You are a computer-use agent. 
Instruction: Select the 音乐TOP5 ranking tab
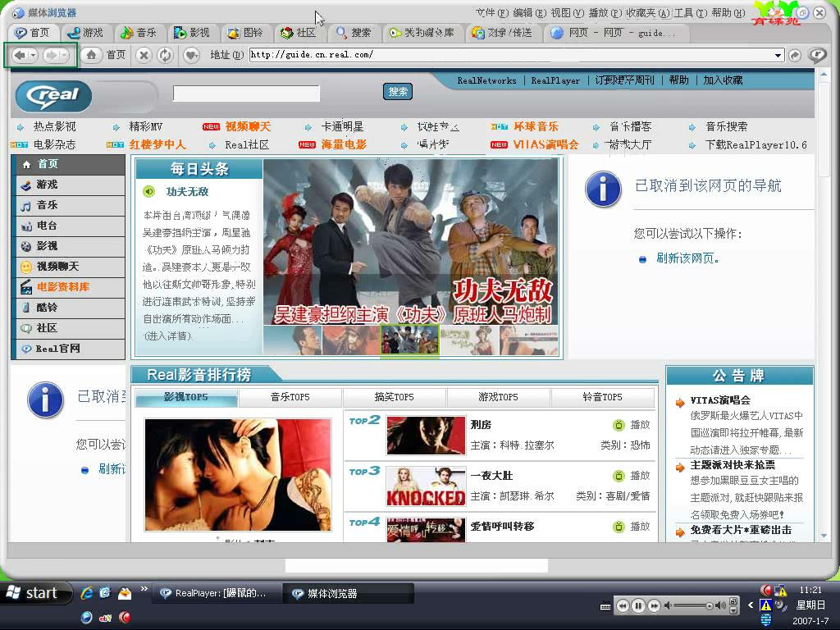(290, 397)
